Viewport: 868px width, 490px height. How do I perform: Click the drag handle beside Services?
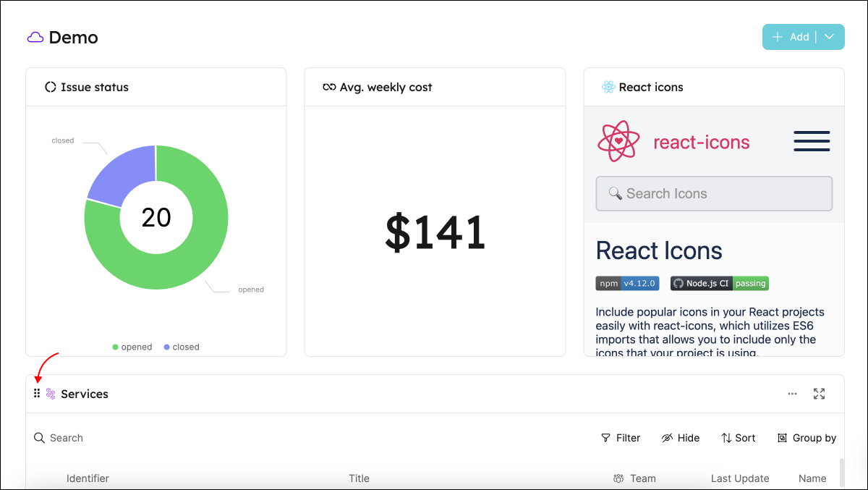(x=37, y=394)
